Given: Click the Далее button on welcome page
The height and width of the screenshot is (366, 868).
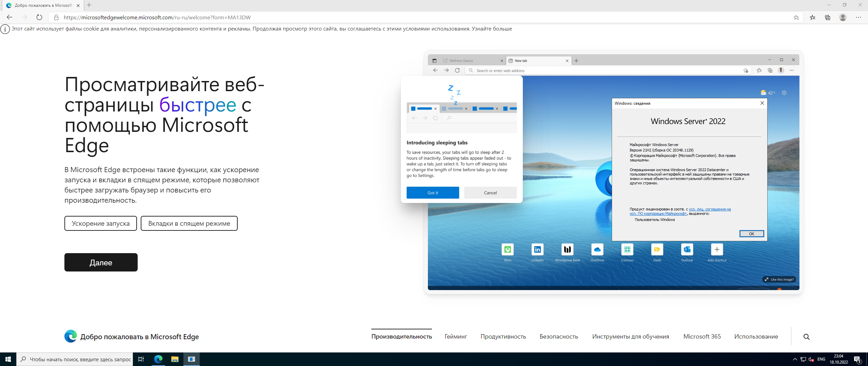Looking at the screenshot, I should (101, 262).
